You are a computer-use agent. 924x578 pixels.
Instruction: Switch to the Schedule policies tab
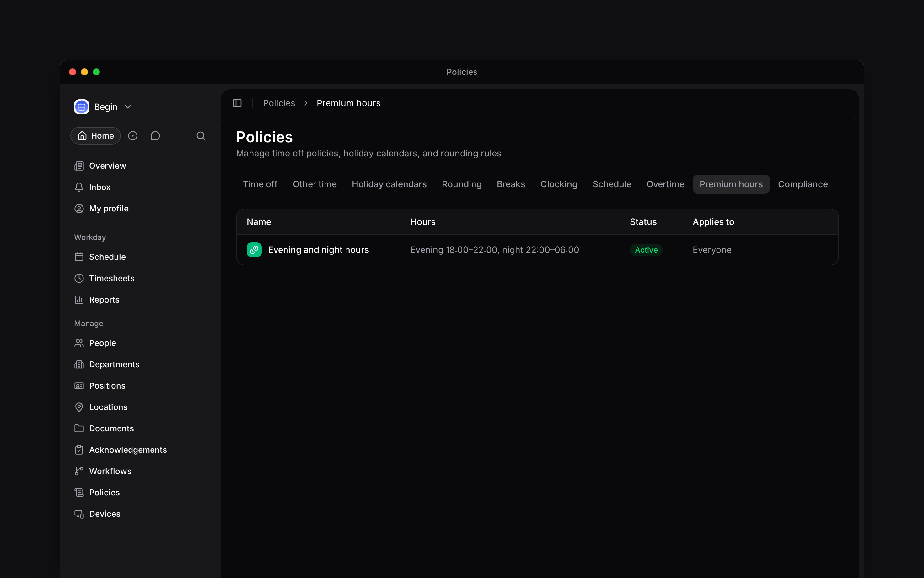coord(612,184)
